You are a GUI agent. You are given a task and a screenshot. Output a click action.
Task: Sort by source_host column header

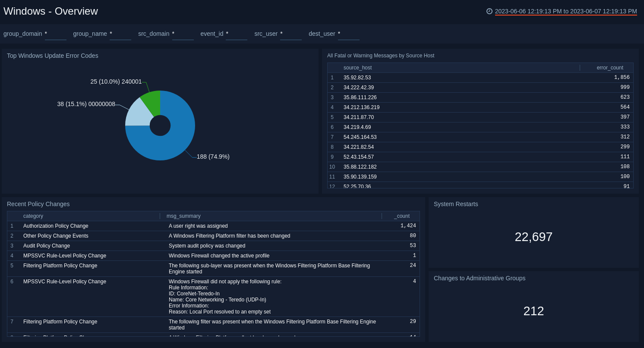pos(357,68)
